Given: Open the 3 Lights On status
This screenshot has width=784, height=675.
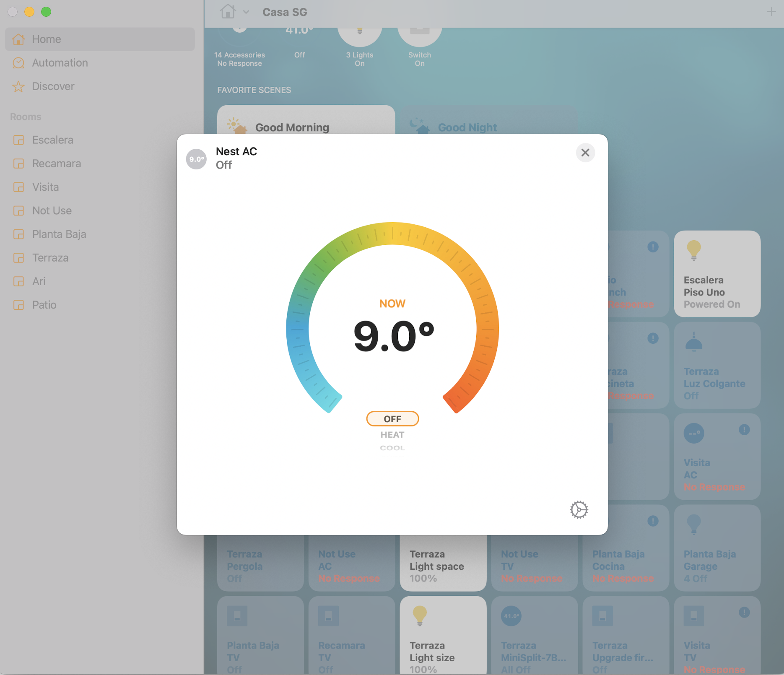Looking at the screenshot, I should click(x=359, y=47).
